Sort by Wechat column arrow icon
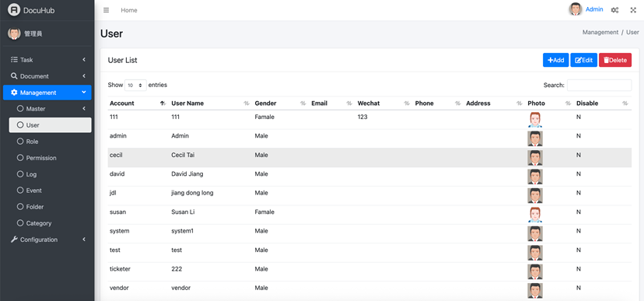Screen dimensions: 644x301 click(x=407, y=103)
